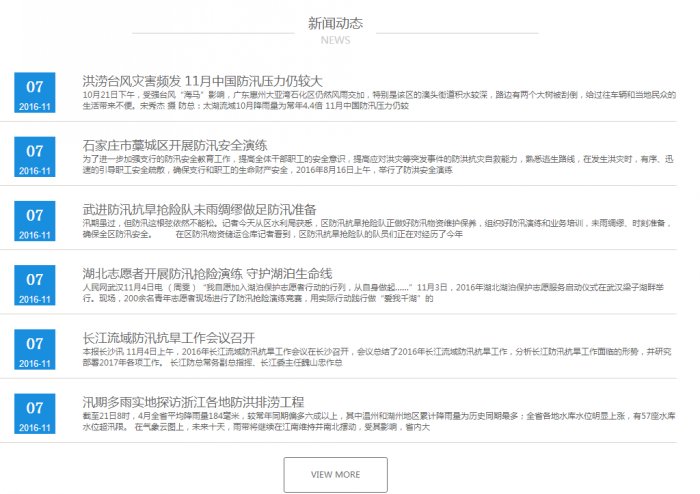Select the 长江流域防汛抗旱工作会议召开 headline
This screenshot has width=700, height=494.
169,337
